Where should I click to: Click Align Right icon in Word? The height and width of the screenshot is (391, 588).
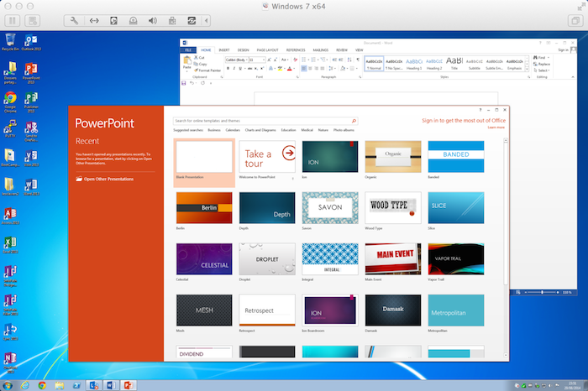coord(316,68)
